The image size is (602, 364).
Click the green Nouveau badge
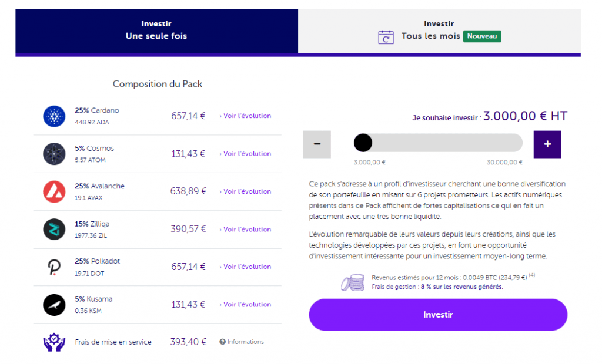coord(482,36)
